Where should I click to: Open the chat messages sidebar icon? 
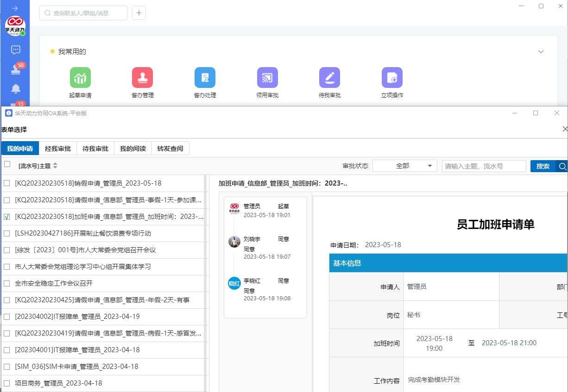point(15,50)
